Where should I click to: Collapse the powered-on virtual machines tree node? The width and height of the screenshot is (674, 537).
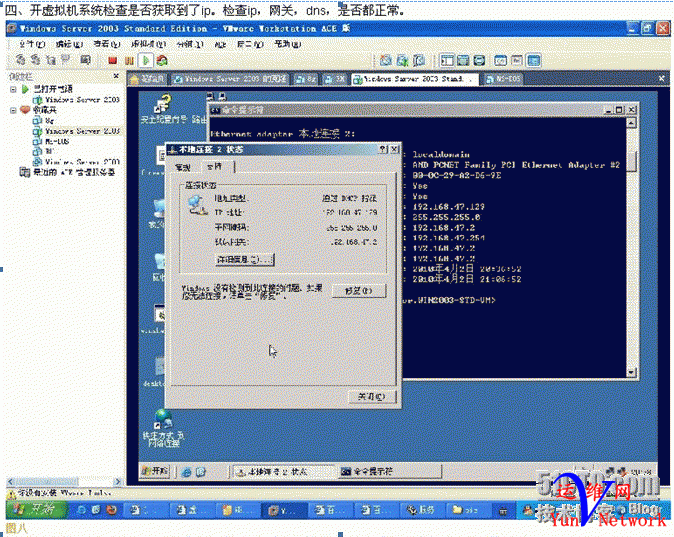(13, 89)
